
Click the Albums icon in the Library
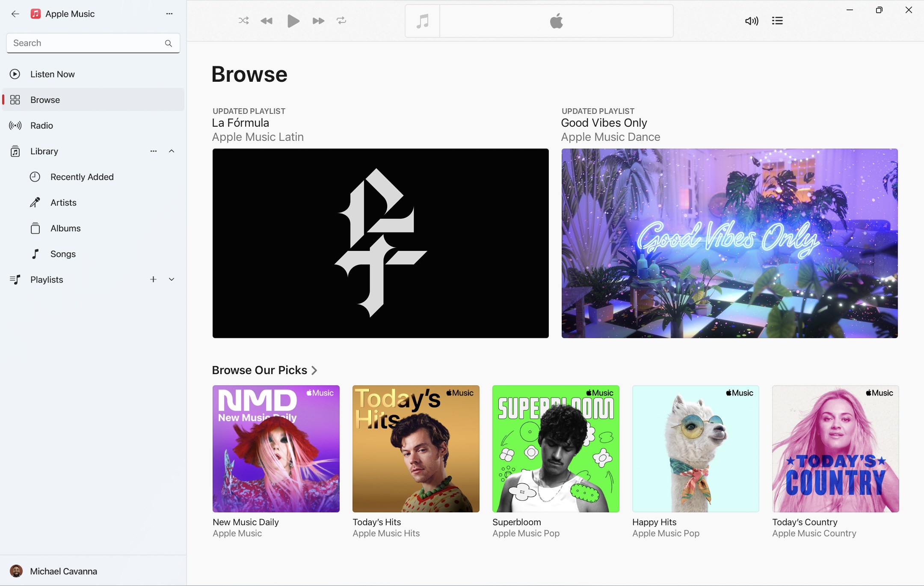point(35,228)
